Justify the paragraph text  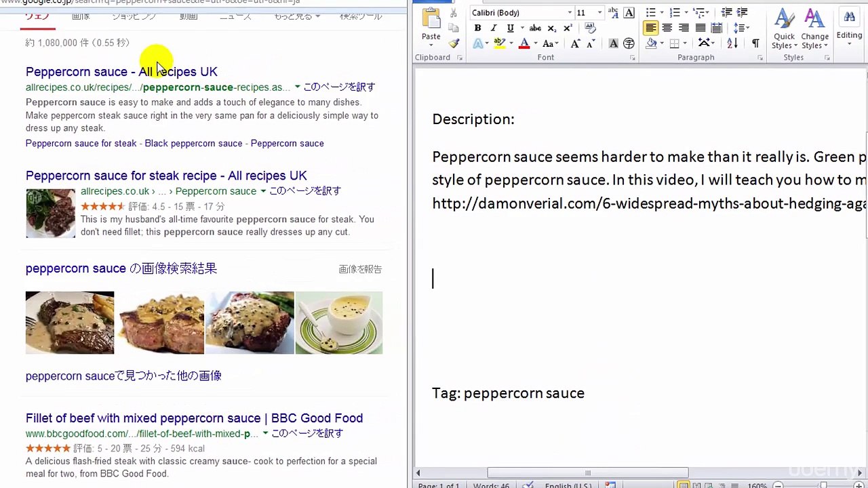click(x=700, y=28)
